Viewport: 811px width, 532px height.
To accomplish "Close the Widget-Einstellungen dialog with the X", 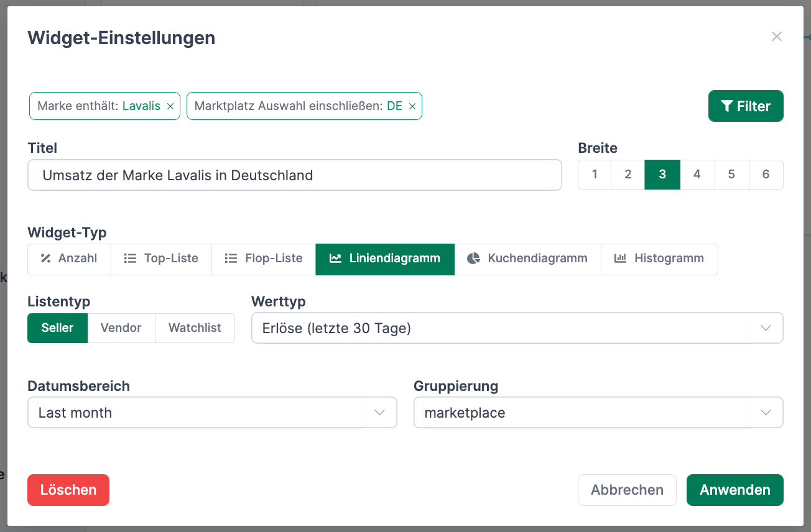I will point(776,37).
